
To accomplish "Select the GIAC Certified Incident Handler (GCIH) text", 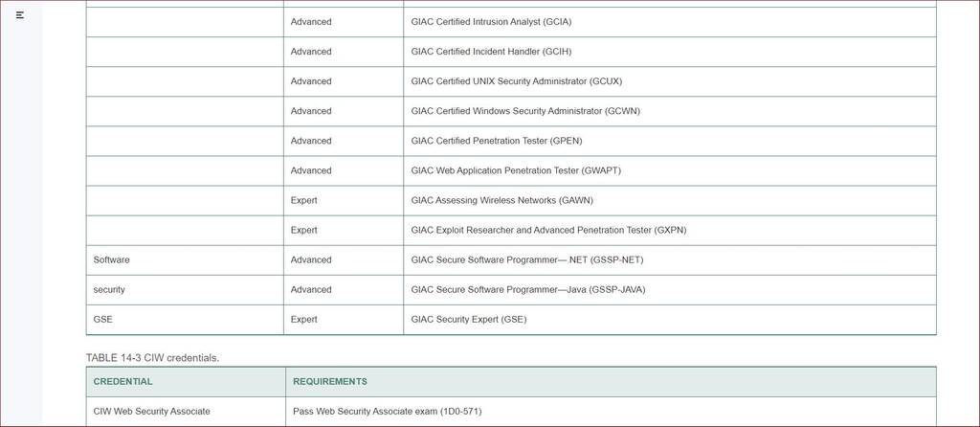I will (491, 52).
